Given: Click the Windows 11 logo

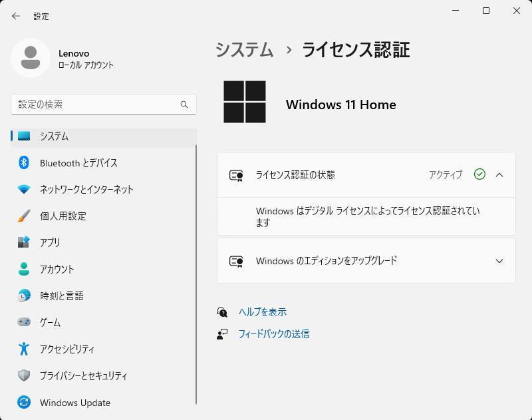Looking at the screenshot, I should pyautogui.click(x=245, y=102).
